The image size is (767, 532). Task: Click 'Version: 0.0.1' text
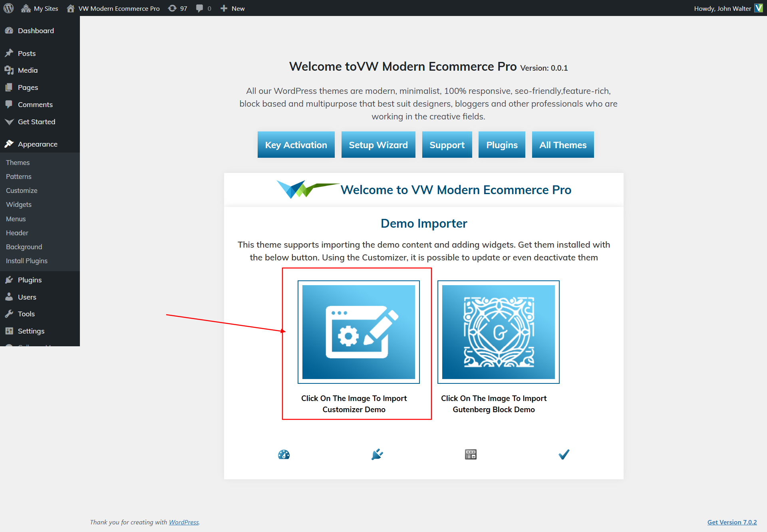point(544,68)
